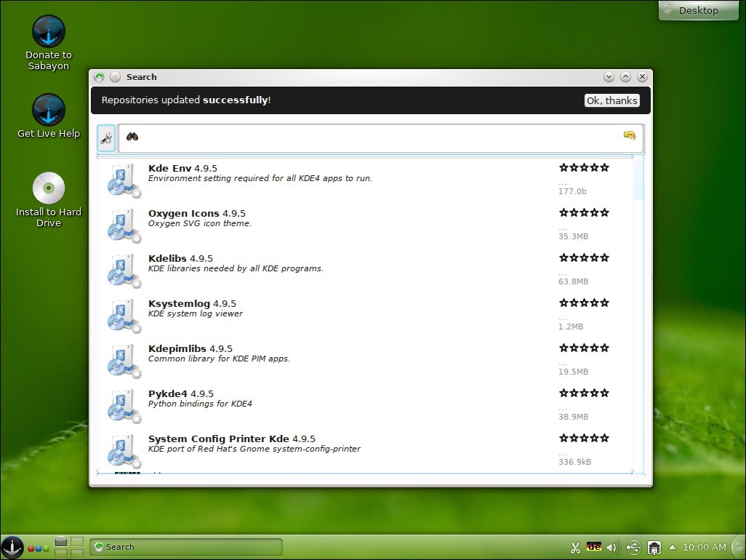Screen dimensions: 746x560
Task: Select the Pykde4 package icon
Action: pyautogui.click(x=124, y=407)
